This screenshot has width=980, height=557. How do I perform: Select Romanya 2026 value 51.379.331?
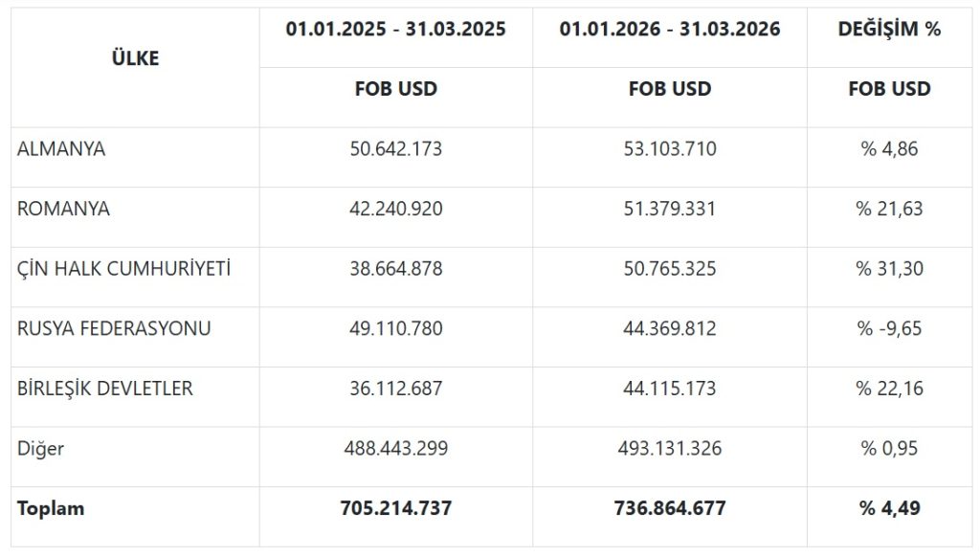[x=670, y=209]
